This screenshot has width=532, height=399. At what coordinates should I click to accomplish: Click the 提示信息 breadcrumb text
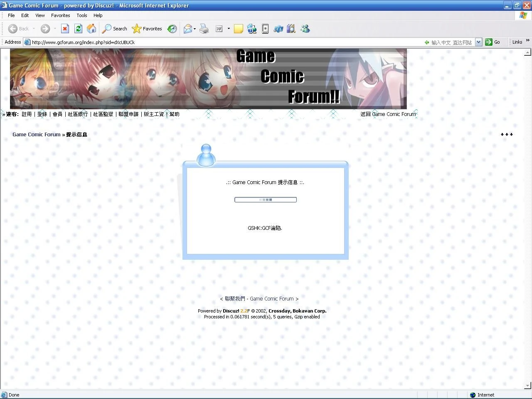pyautogui.click(x=76, y=134)
